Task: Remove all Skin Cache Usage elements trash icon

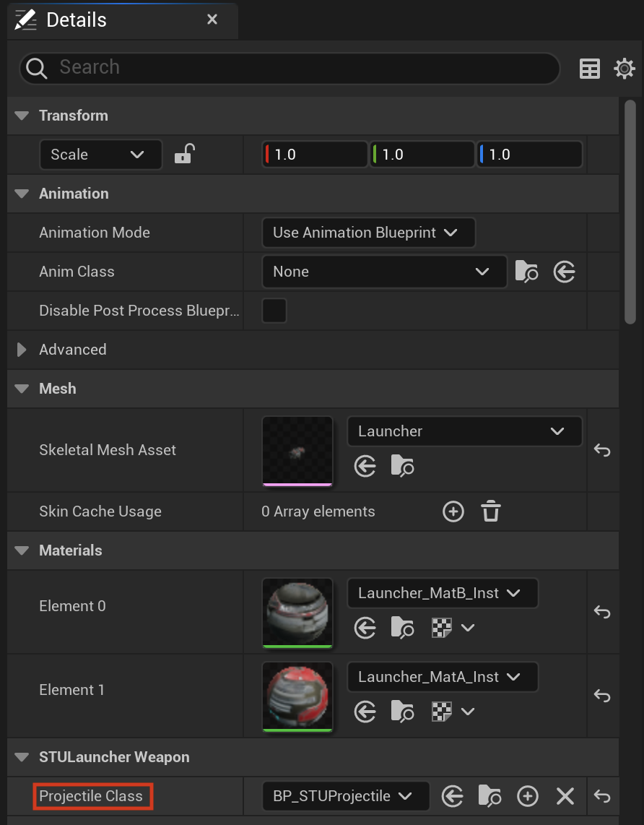Action: pos(490,511)
